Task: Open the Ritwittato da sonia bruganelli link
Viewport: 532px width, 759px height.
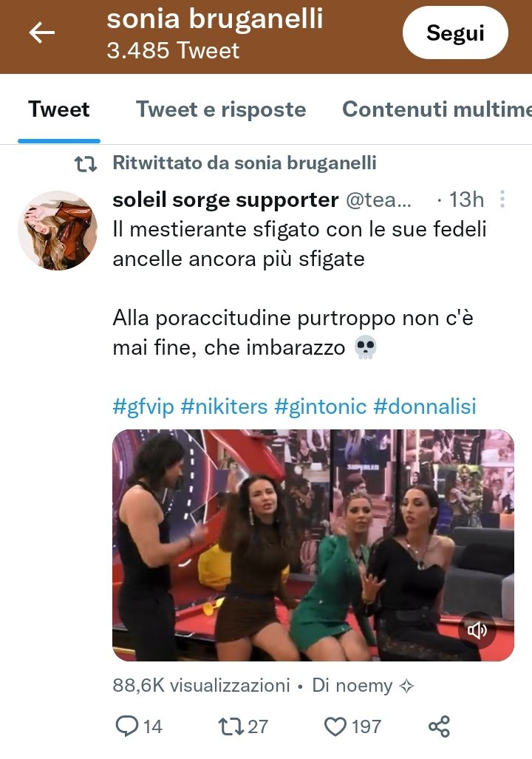Action: click(245, 163)
